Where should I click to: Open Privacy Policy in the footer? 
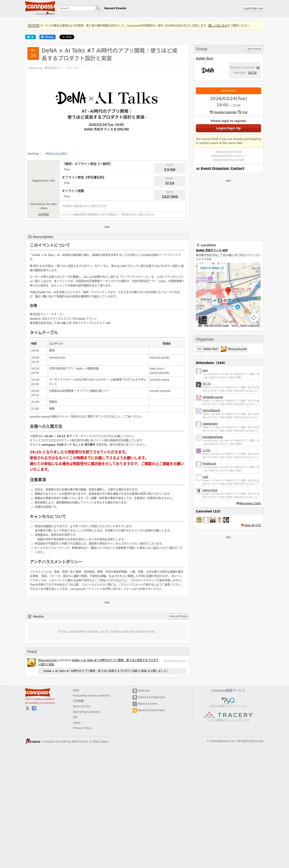(x=82, y=728)
